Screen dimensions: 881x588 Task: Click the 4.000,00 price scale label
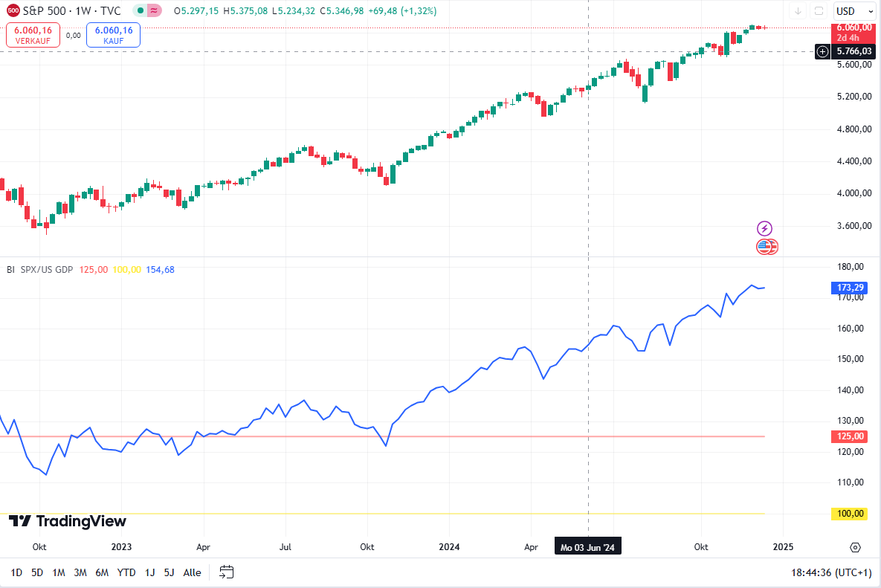(x=854, y=193)
